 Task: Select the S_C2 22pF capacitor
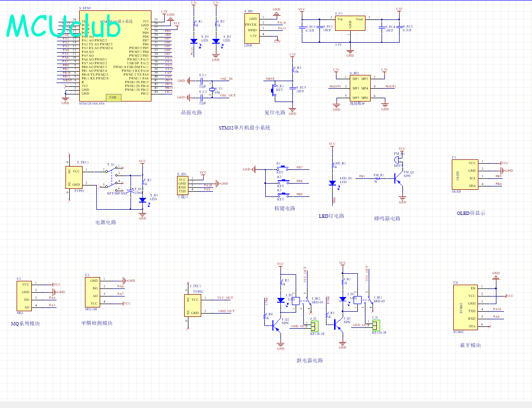202,97
